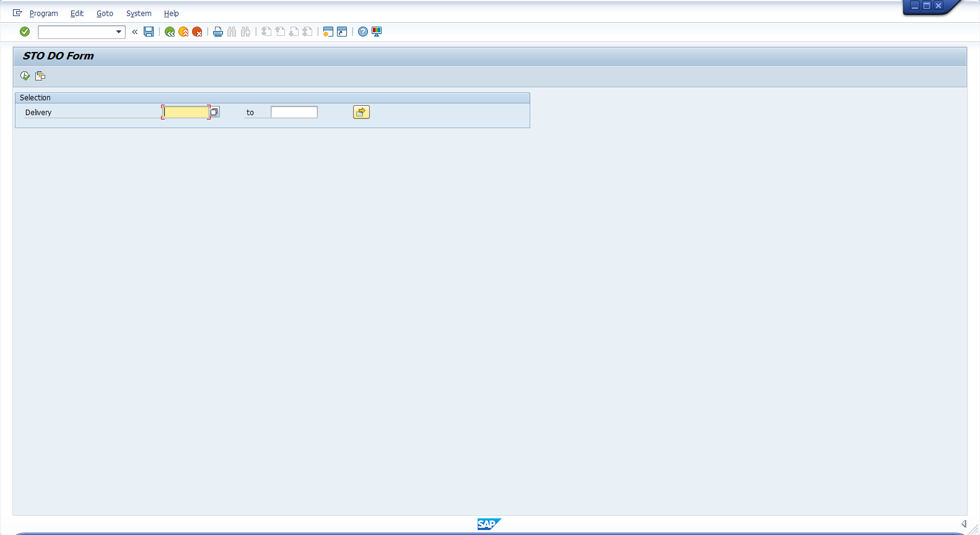Click the Create New Session icon
Screen dimensions: 980x535
point(328,32)
